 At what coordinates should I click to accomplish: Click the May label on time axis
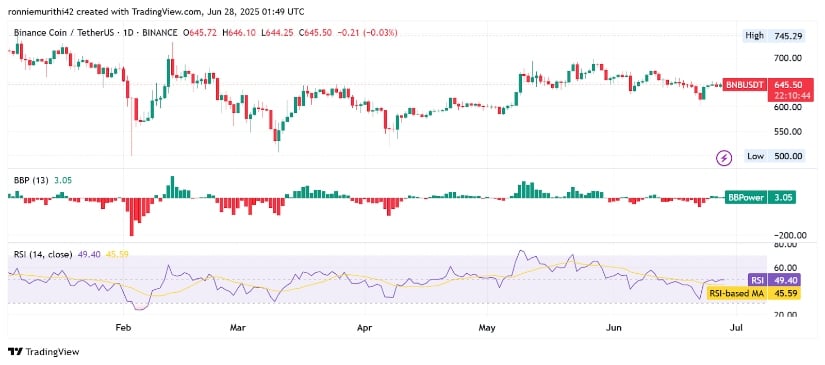(488, 328)
